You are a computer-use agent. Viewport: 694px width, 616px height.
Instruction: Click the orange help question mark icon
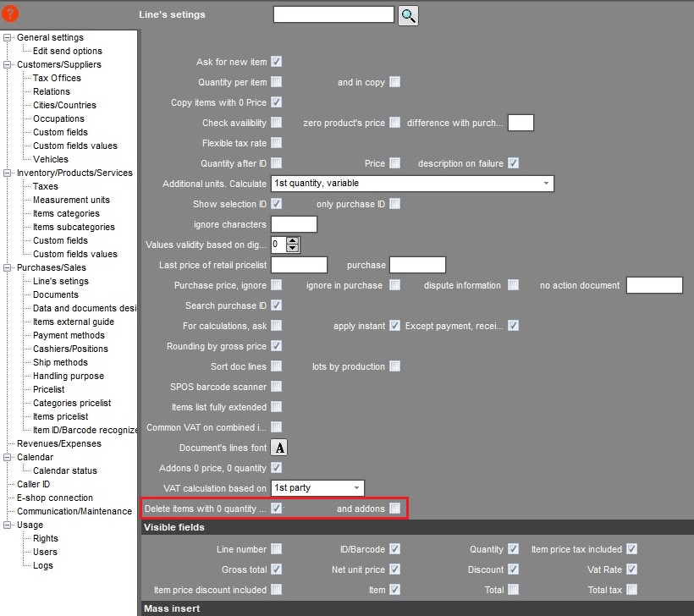pos(10,14)
